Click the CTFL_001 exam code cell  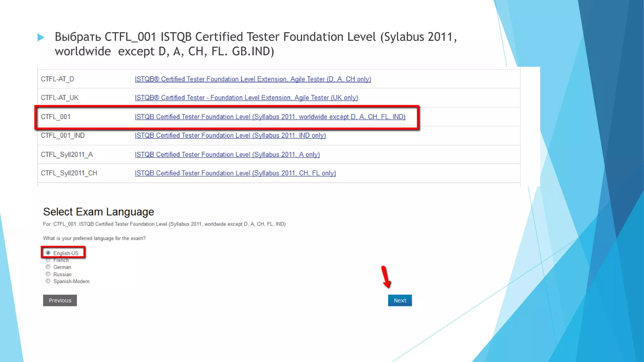click(56, 117)
